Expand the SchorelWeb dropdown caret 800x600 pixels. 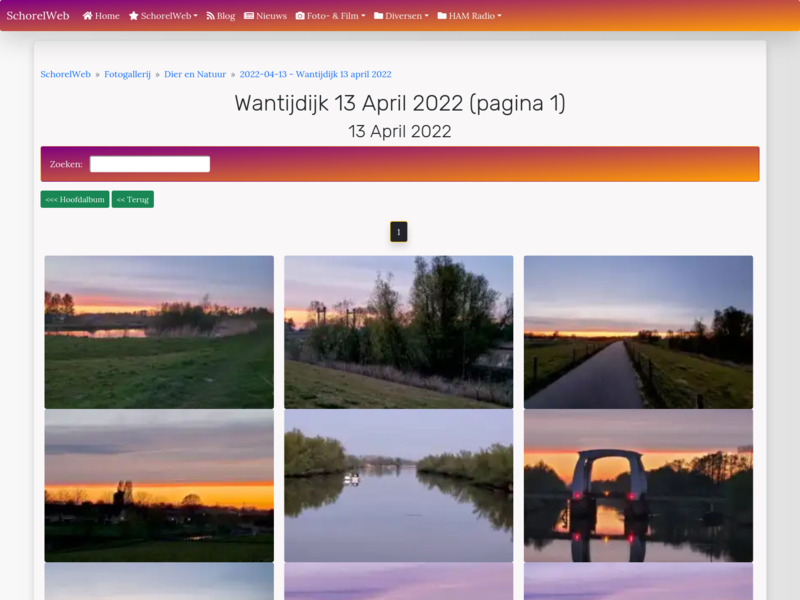[x=195, y=16]
